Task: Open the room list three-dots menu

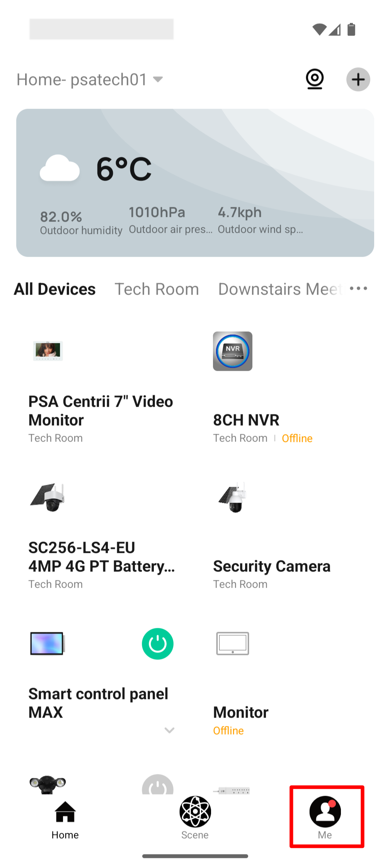Action: pos(358,288)
